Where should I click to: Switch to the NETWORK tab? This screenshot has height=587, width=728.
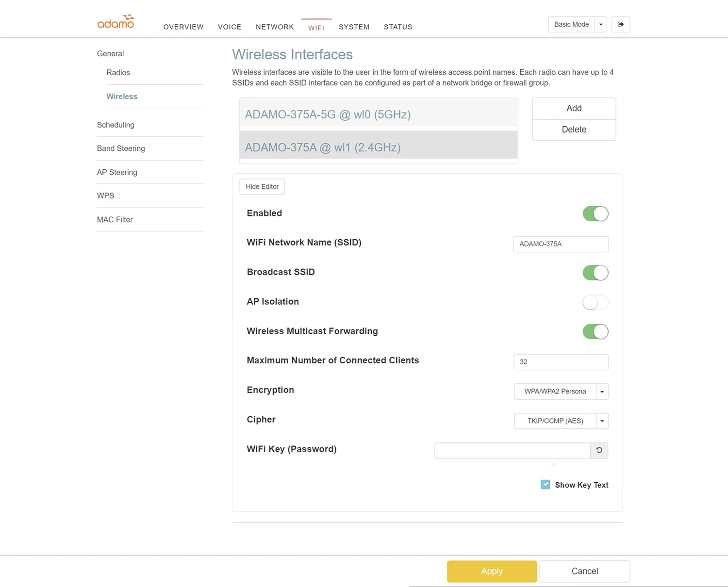click(275, 27)
